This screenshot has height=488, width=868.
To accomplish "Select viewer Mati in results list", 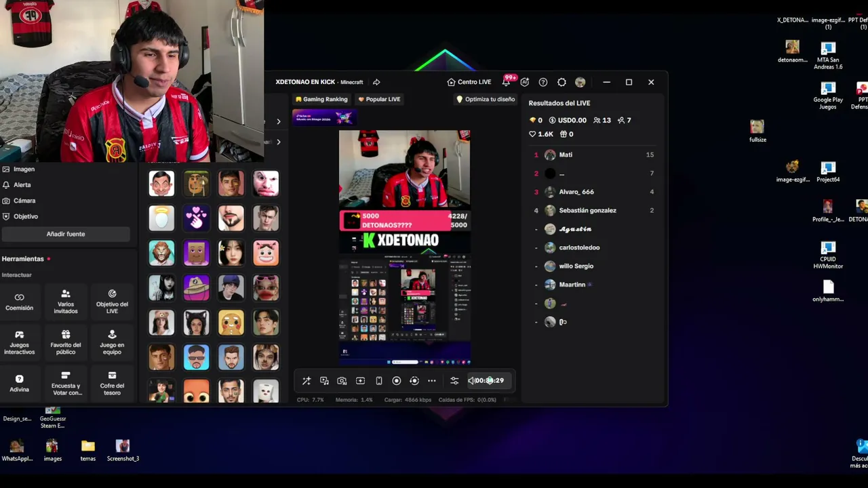I will pyautogui.click(x=593, y=155).
